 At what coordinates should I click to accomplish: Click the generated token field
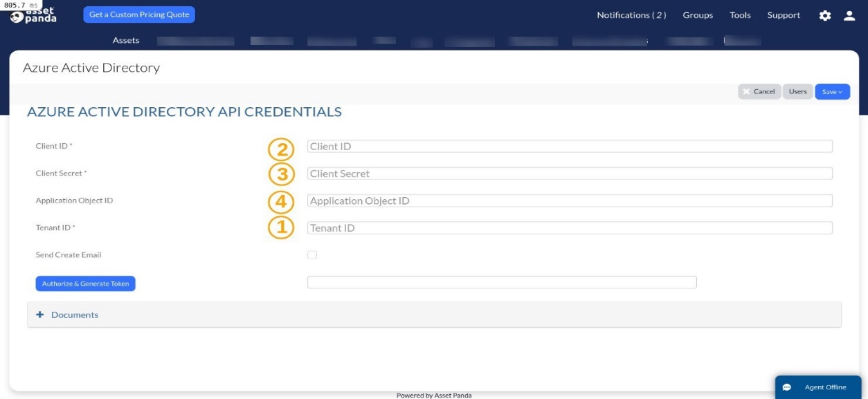click(x=502, y=282)
